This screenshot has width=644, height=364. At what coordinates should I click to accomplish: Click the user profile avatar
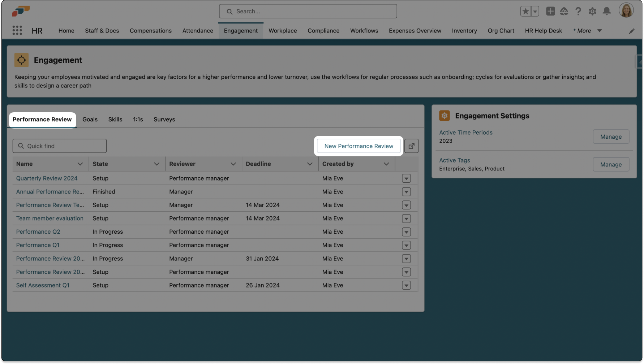[626, 10]
